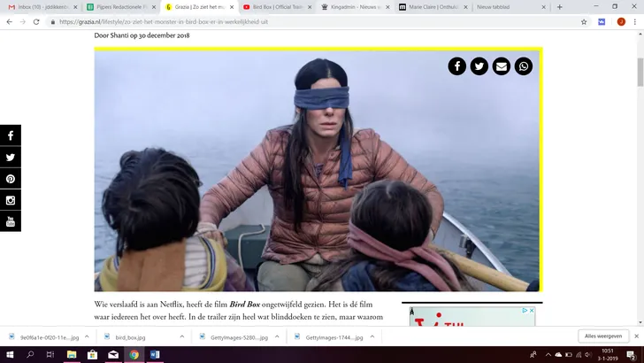Click Alles weergeven downloads button
This screenshot has height=363, width=644.
(x=603, y=336)
